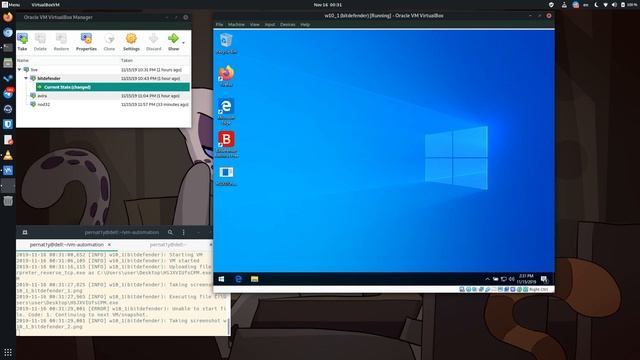Open the Windows Action Center icon
Viewport: 640px width, 360px height.
tap(544, 279)
